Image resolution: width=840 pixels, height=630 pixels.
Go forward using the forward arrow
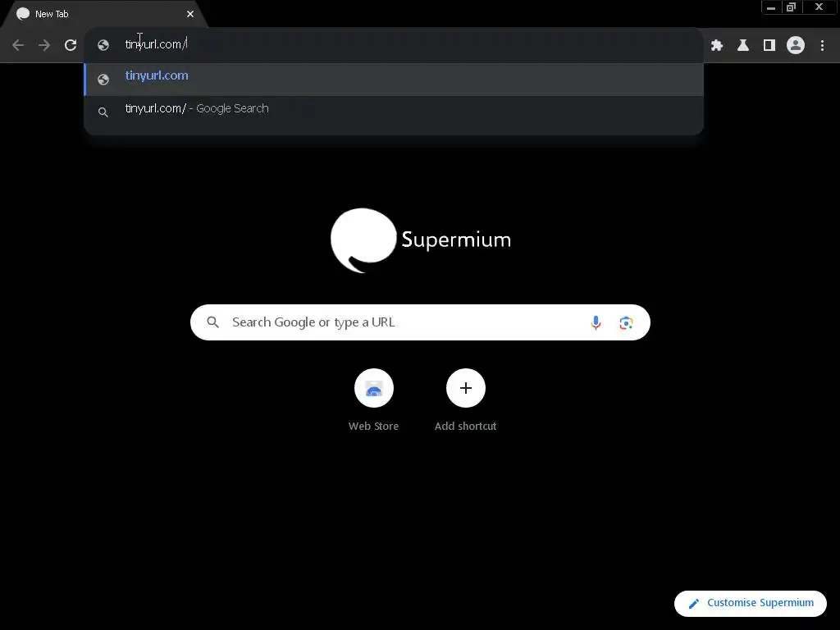pyautogui.click(x=44, y=45)
